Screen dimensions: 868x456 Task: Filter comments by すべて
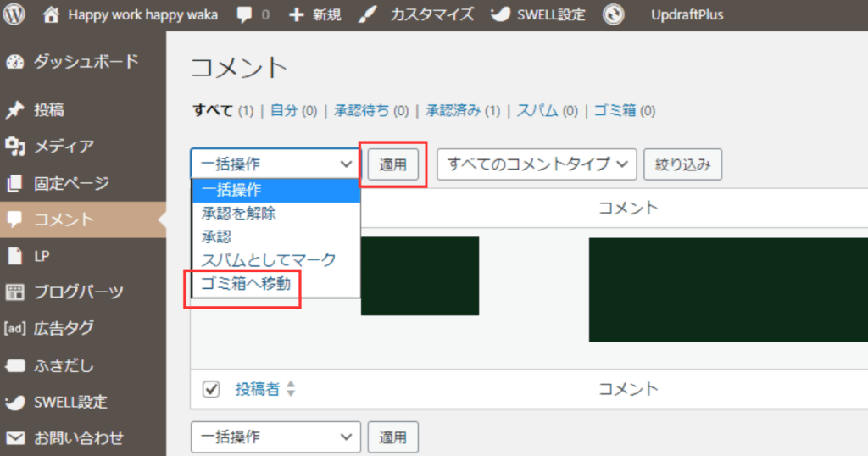click(213, 111)
